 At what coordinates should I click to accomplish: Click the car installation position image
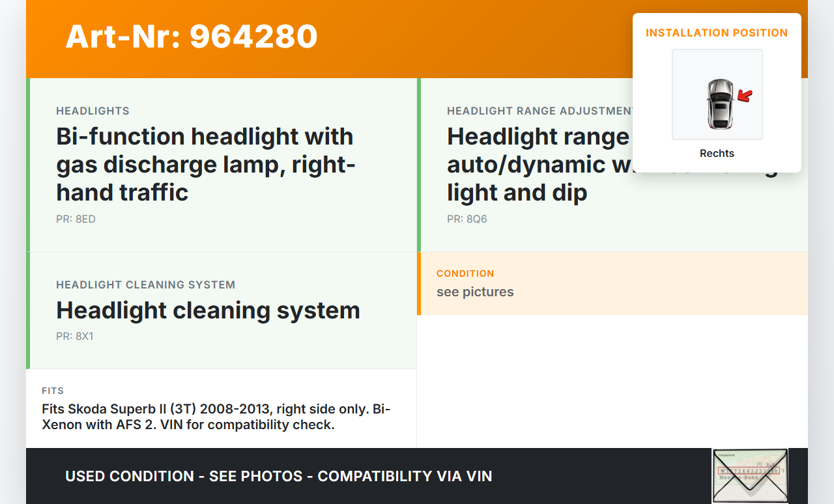point(717,94)
